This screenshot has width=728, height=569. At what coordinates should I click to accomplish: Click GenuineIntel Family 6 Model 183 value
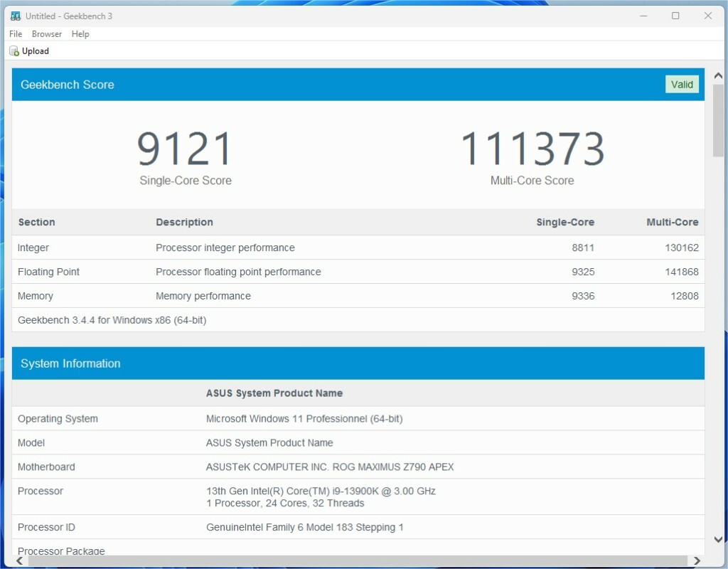click(304, 527)
